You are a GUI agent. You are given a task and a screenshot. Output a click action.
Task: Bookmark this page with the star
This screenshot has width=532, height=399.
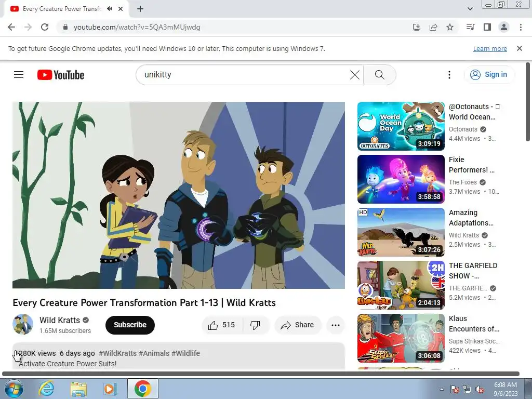coord(450,27)
